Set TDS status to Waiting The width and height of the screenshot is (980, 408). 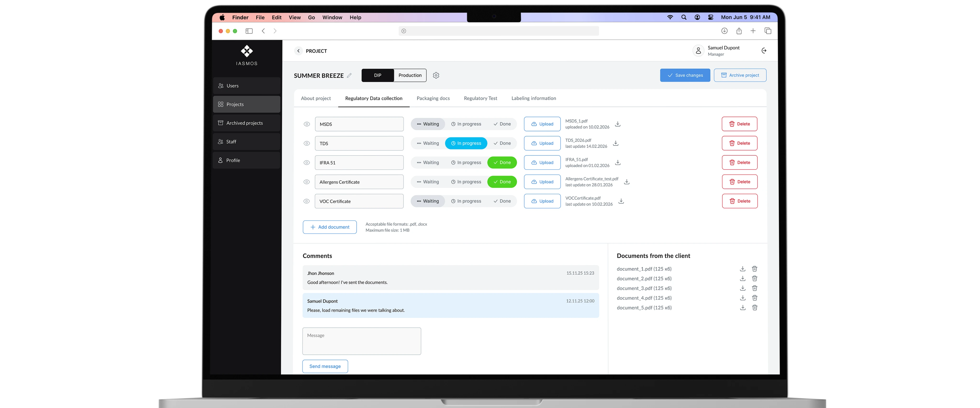coord(428,143)
